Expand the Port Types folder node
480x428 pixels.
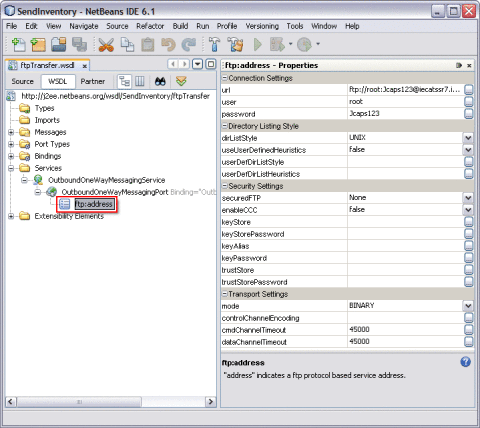tap(11, 144)
